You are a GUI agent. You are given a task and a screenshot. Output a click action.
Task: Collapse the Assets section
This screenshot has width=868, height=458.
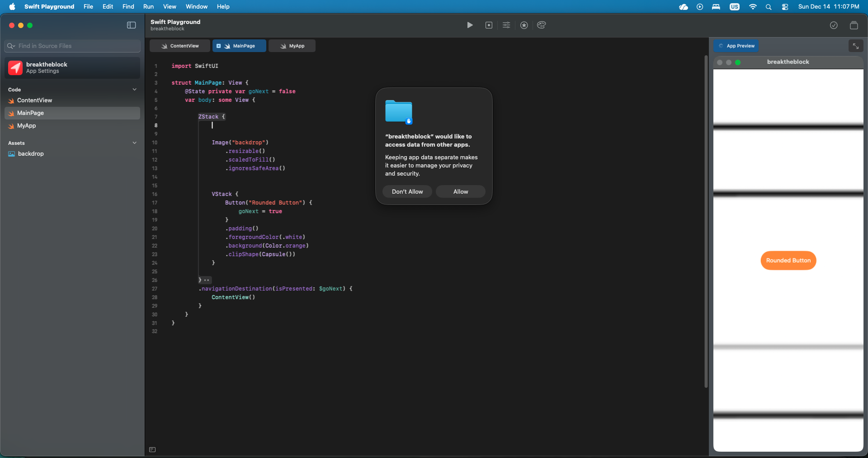pos(134,143)
